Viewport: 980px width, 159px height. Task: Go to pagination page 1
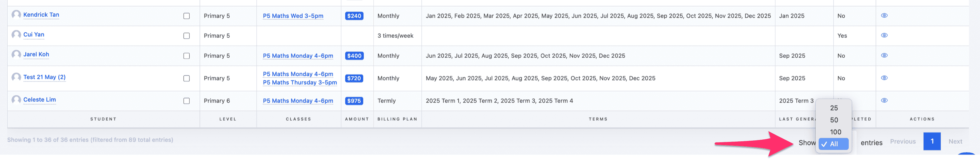pyautogui.click(x=932, y=142)
